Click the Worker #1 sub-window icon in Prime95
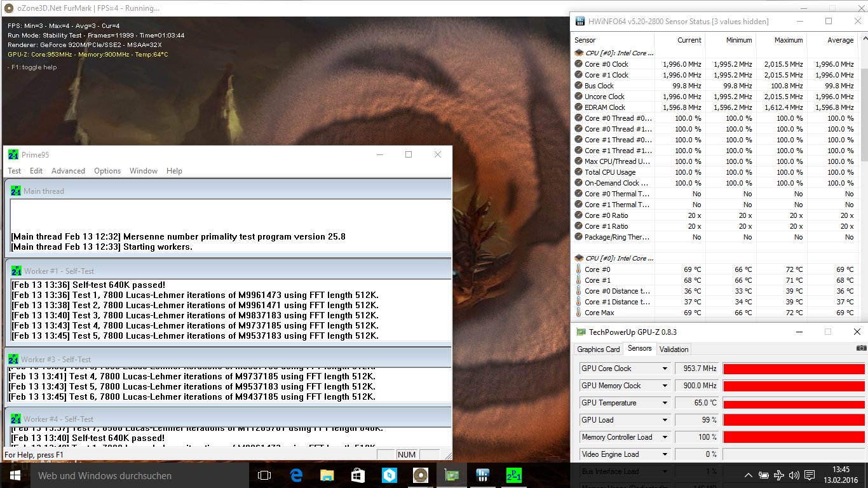Screen dimensions: 868x488 17,271
